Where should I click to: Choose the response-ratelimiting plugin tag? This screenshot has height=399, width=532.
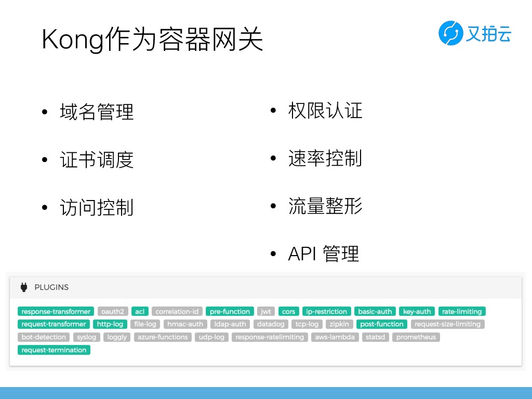coord(270,337)
